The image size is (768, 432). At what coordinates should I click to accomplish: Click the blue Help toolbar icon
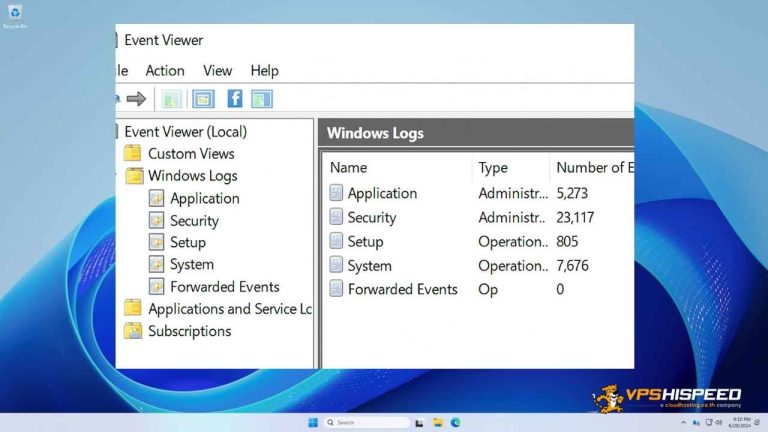click(x=235, y=99)
